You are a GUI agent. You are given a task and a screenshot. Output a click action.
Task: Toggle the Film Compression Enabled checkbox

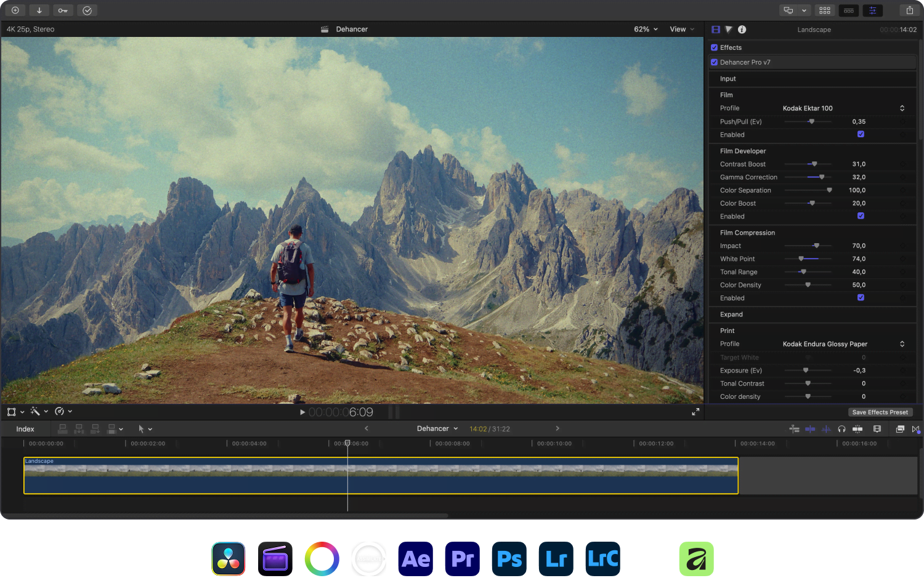click(x=861, y=298)
